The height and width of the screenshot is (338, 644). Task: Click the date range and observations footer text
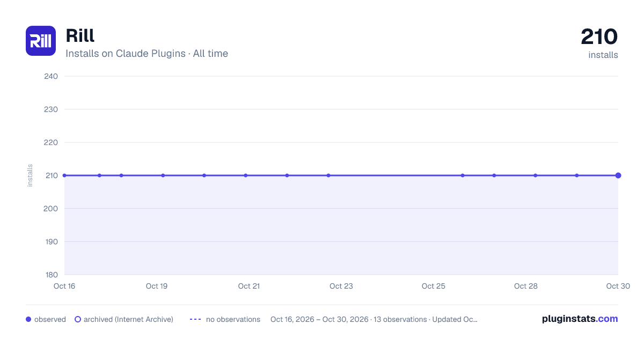374,319
